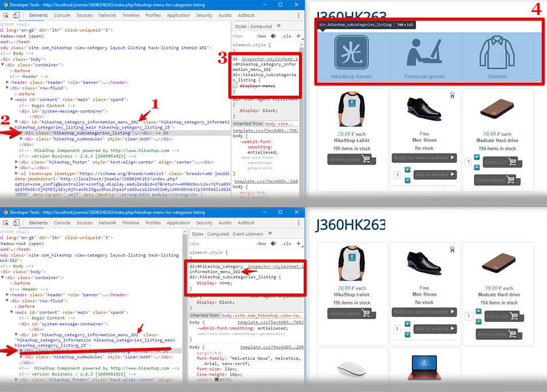This screenshot has width=547, height=392.
Task: Open red laptop product thumbnail in bottom page
Action: coord(424,367)
